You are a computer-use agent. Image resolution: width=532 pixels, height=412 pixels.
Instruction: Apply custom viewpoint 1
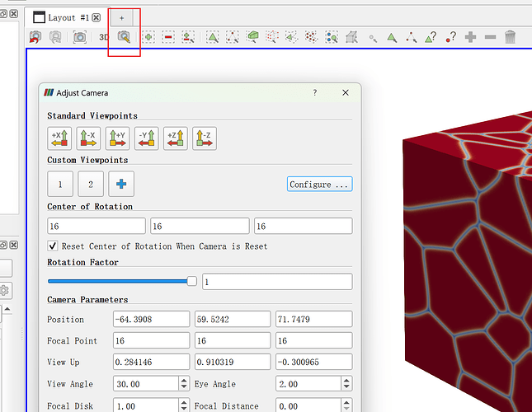(x=60, y=184)
